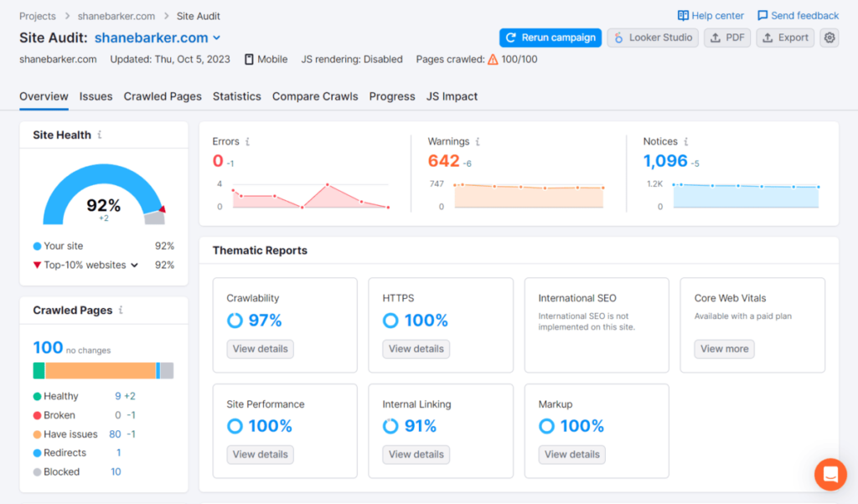Open the Statistics tab
The image size is (858, 504).
coord(237,96)
